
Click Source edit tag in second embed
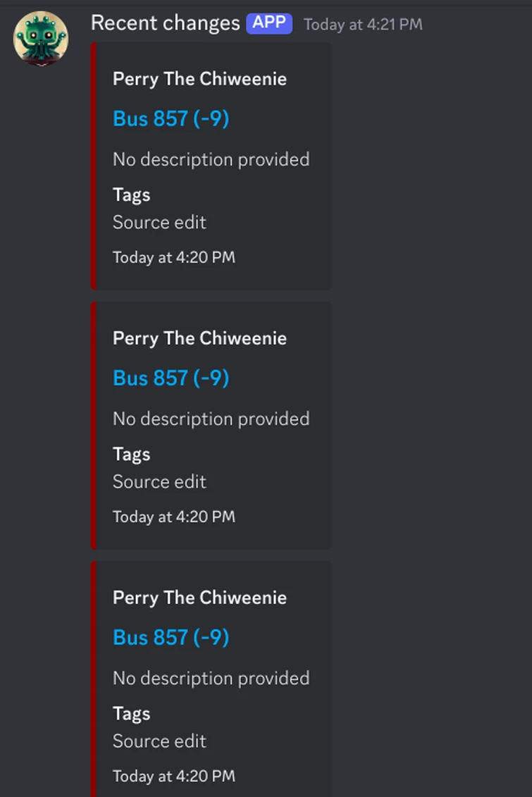159,482
